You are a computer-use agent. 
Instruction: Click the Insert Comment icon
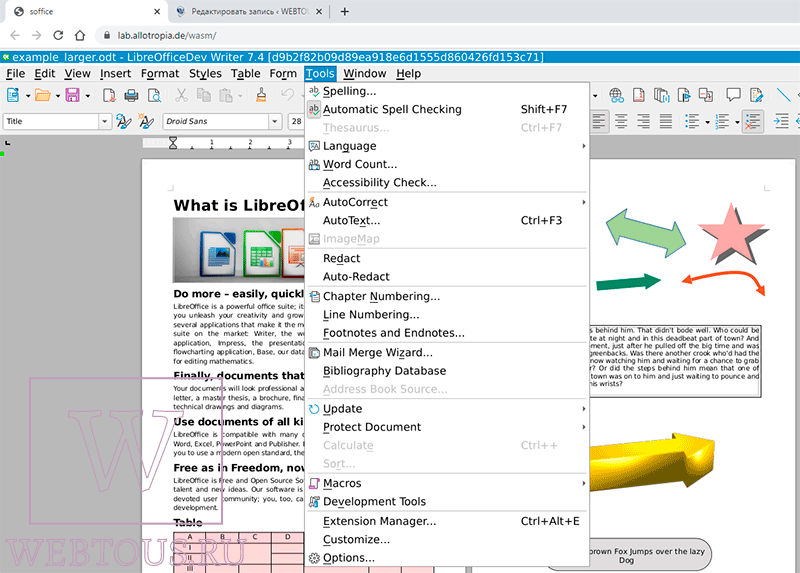point(733,95)
